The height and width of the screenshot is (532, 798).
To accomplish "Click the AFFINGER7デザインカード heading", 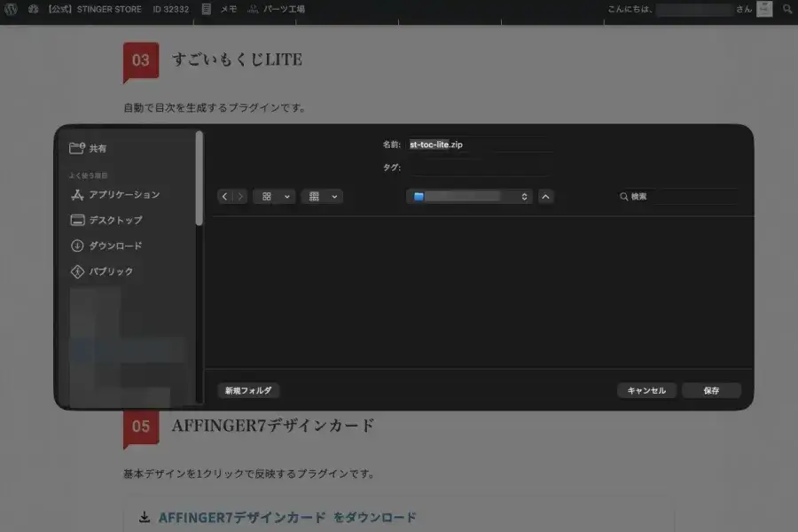I will (x=273, y=426).
